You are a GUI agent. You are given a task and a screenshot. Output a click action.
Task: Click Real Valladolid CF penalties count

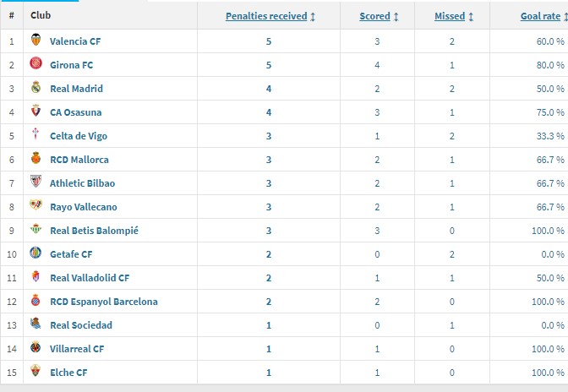[x=269, y=278]
